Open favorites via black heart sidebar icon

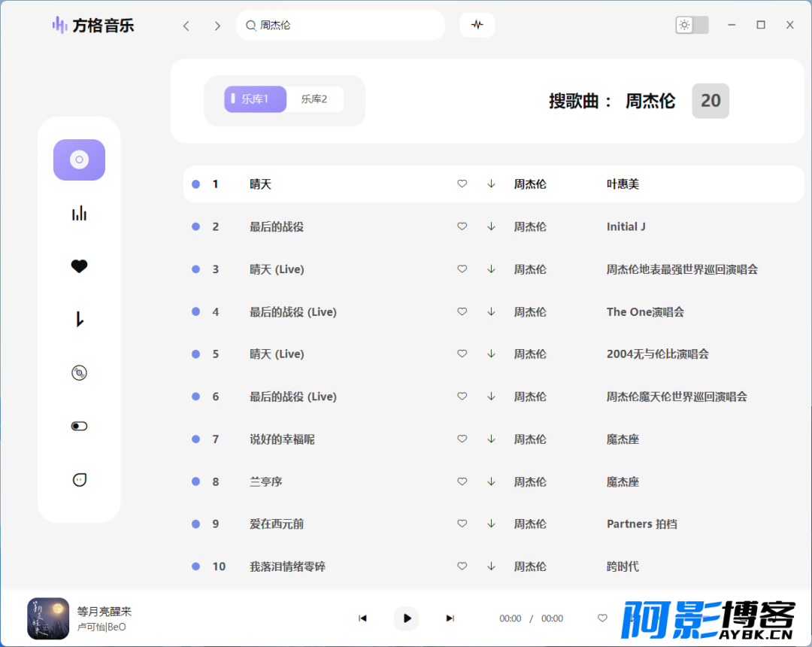79,266
